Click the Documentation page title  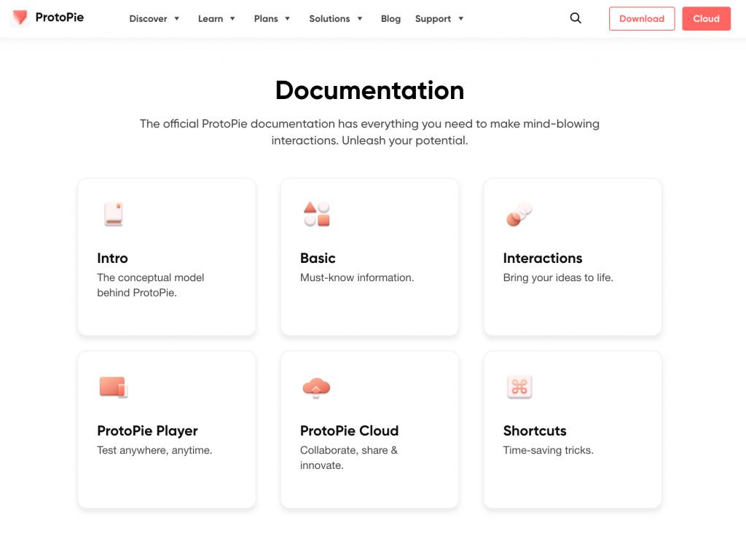pos(369,90)
